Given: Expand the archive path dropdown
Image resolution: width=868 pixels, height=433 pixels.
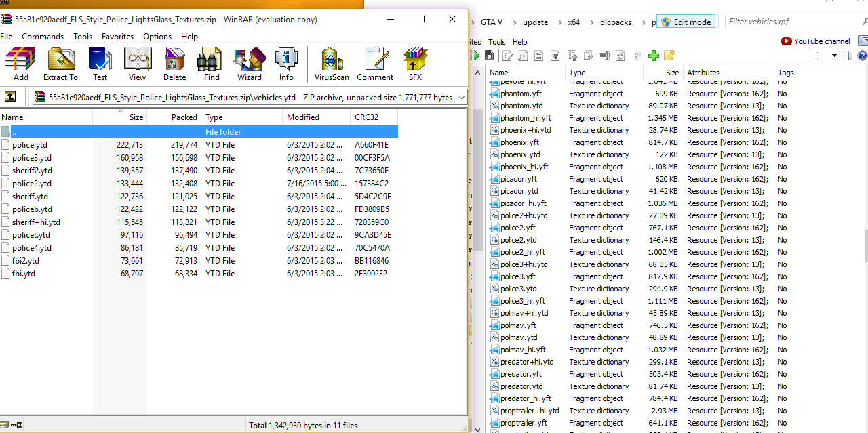Looking at the screenshot, I should (x=461, y=98).
